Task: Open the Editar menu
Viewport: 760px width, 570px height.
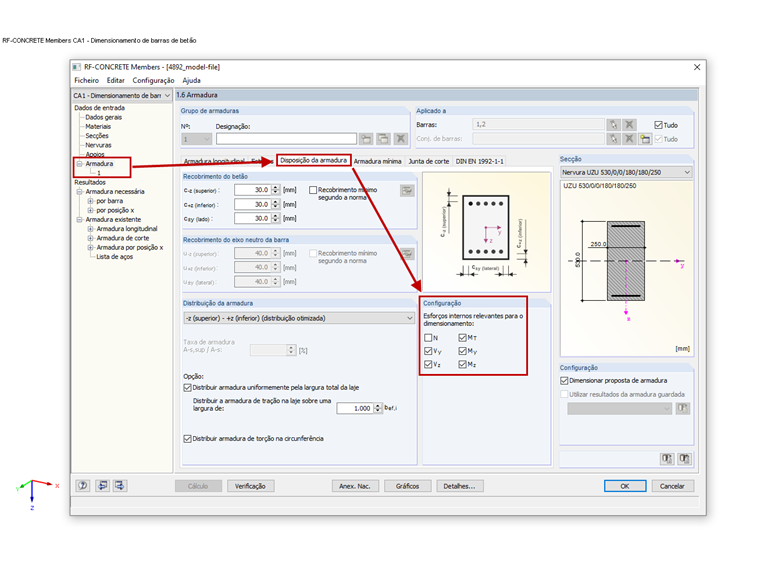Action: 115,80
